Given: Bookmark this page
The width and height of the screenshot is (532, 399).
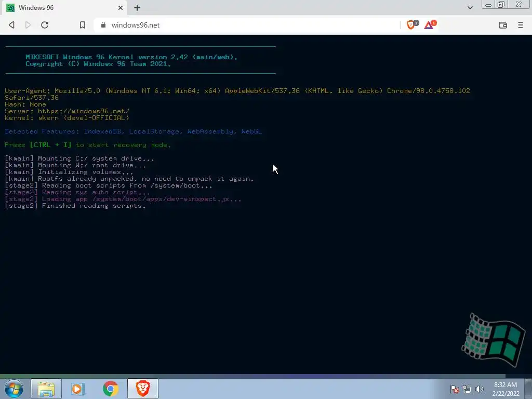Looking at the screenshot, I should pyautogui.click(x=83, y=25).
